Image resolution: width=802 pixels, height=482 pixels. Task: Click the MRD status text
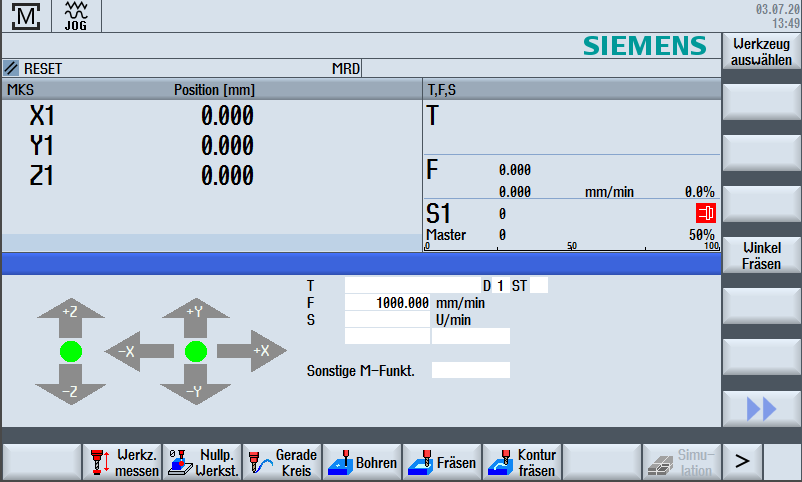click(x=346, y=69)
